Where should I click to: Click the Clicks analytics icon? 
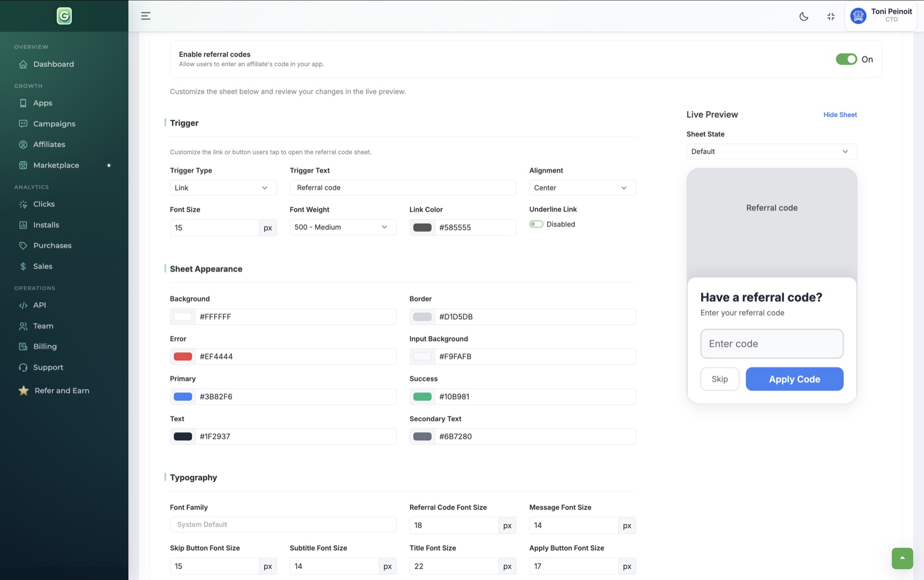click(23, 204)
